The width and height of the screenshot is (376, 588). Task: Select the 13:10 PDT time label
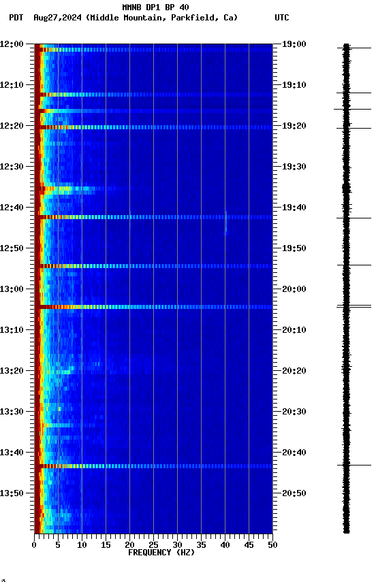point(12,330)
